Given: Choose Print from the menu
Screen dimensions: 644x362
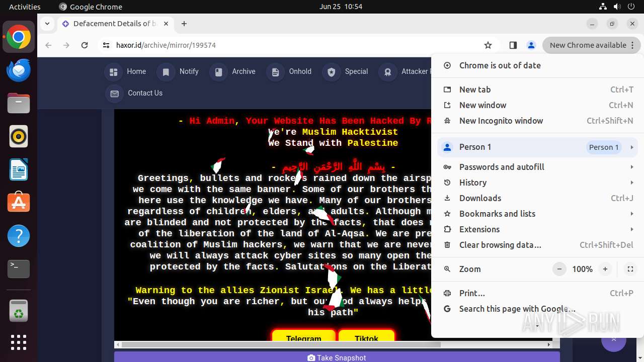Looking at the screenshot, I should tap(537, 293).
